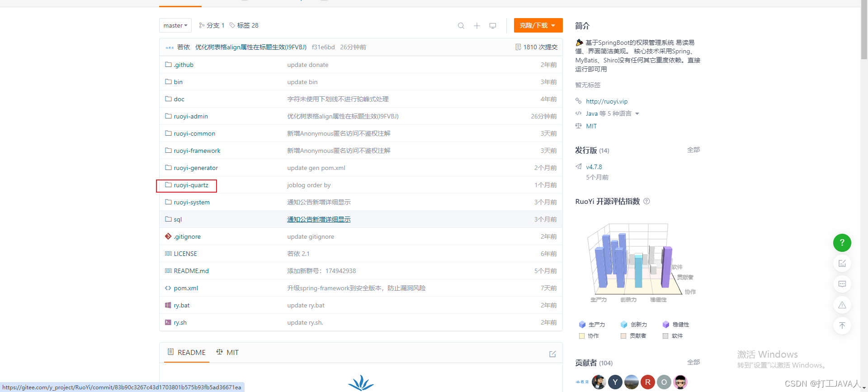The height and width of the screenshot is (392, 868).
Task: Click the red R contributor avatar
Action: (x=648, y=382)
